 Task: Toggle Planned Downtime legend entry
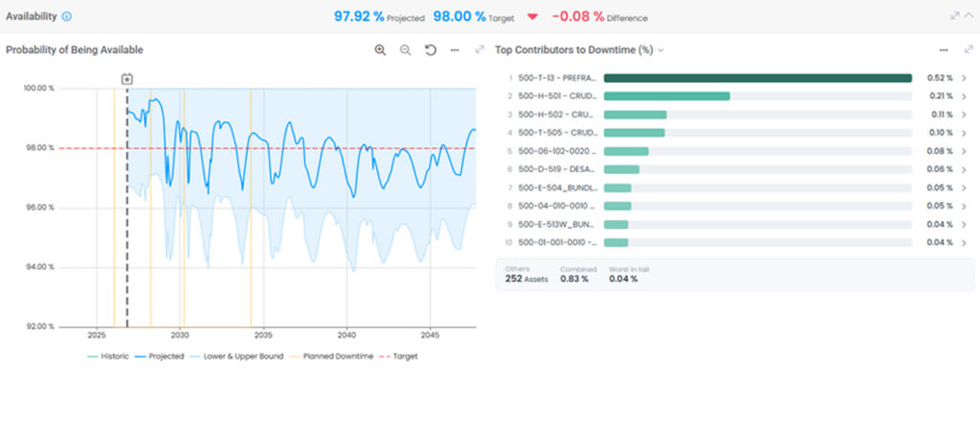point(330,356)
